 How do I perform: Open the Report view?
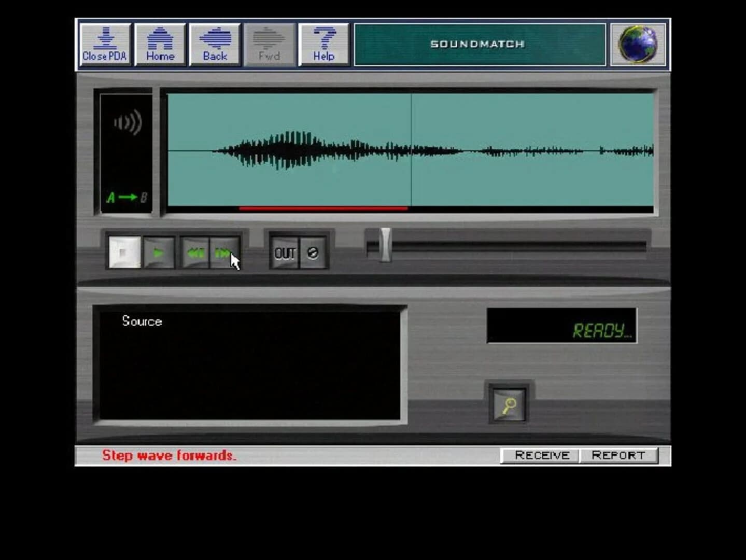tap(619, 455)
